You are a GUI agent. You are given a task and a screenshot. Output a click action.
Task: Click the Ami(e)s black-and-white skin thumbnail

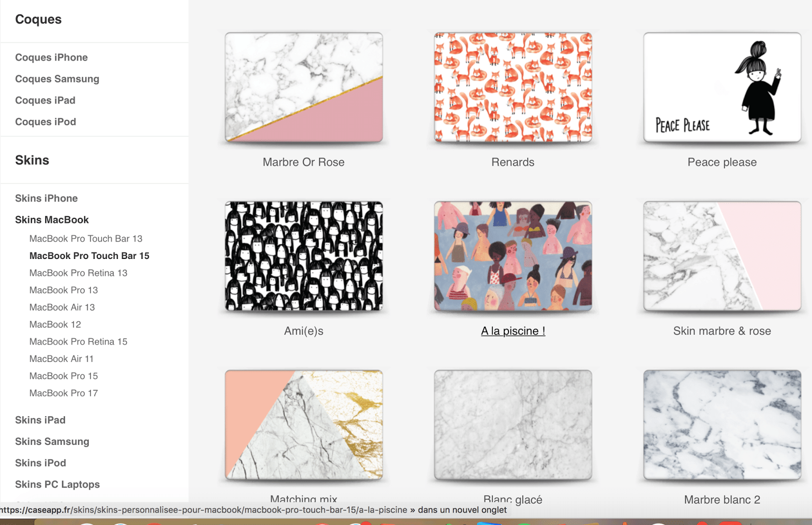[x=303, y=256]
